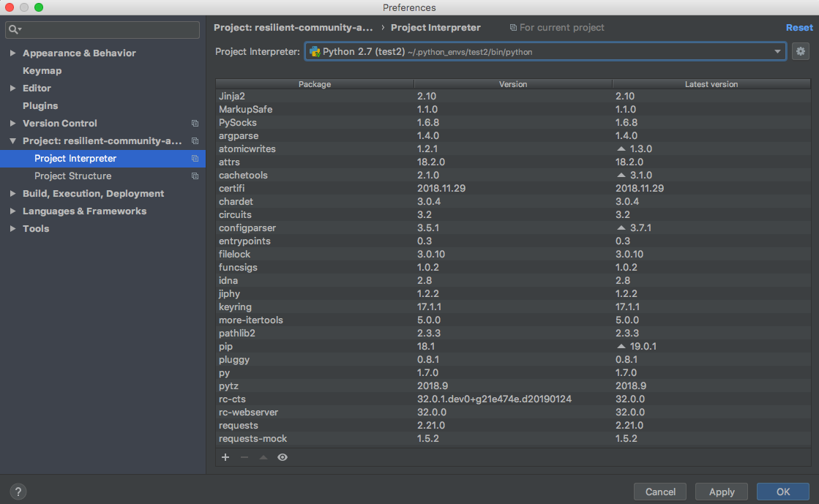Open Appearance & Behavior settings
819x504 pixels.
79,53
